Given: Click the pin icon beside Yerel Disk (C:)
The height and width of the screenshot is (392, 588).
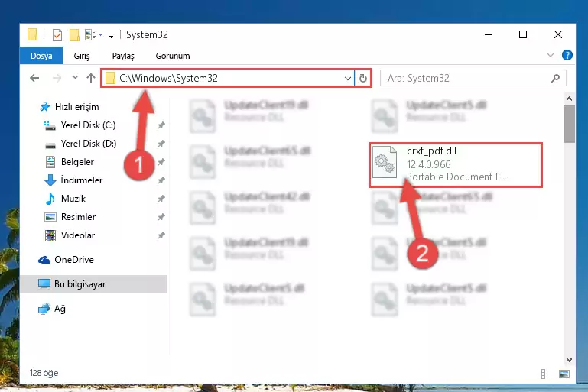Looking at the screenshot, I should (x=161, y=125).
